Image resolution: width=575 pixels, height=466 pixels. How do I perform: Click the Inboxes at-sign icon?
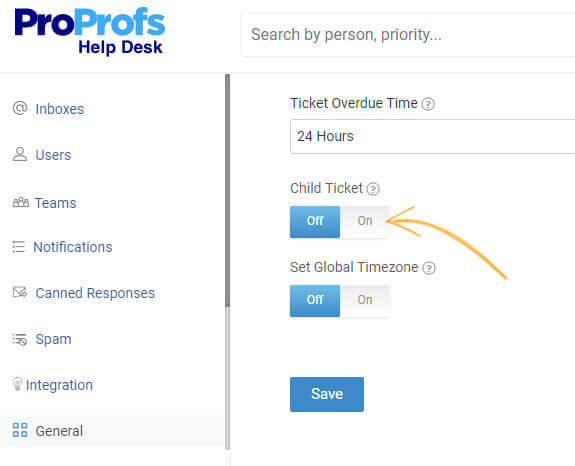(20, 108)
